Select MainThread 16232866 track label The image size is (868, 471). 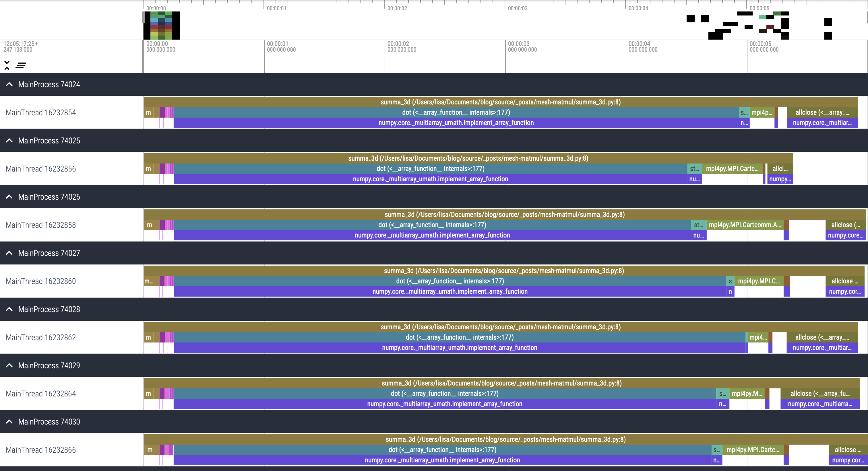point(41,450)
